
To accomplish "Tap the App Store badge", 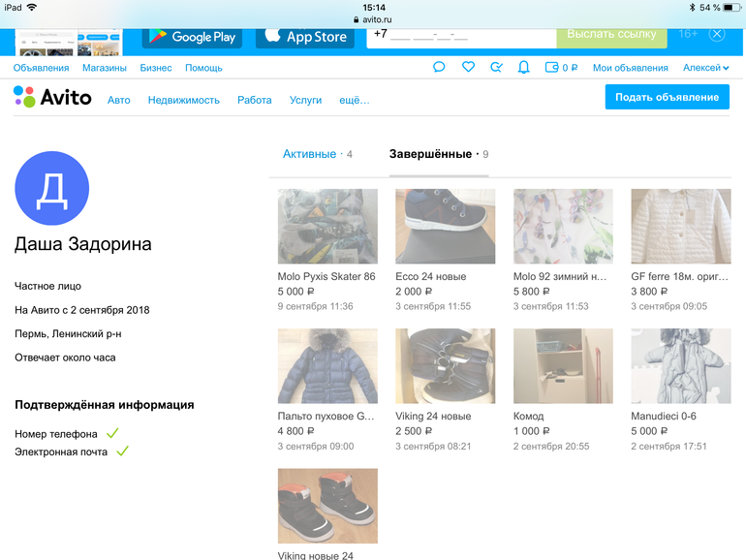I will click(304, 37).
